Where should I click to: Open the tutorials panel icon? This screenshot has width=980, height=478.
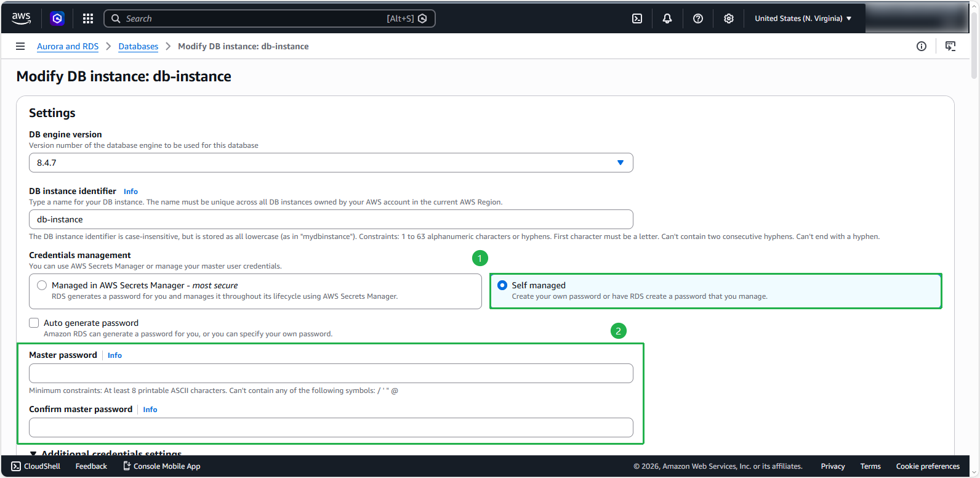pos(950,46)
